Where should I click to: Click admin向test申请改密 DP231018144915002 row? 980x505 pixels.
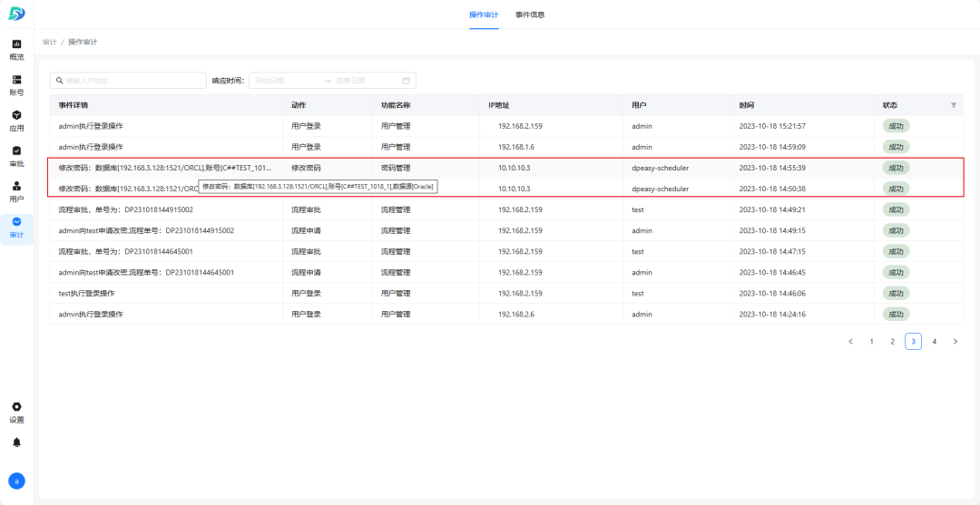pyautogui.click(x=146, y=230)
